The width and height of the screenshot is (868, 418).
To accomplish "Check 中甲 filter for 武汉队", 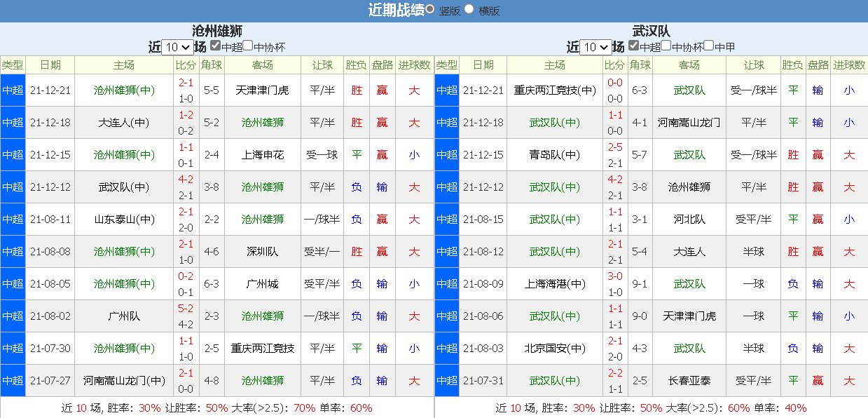I will tap(708, 46).
